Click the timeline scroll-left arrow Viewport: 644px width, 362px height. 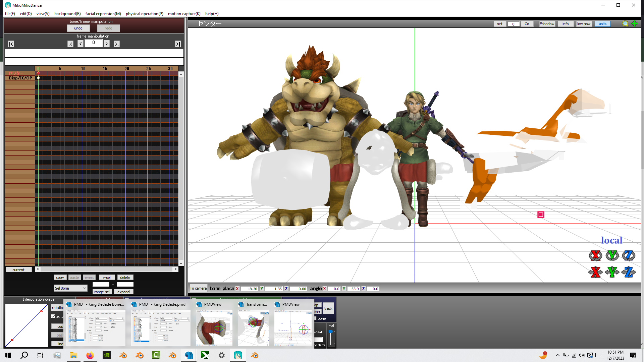coord(38,269)
